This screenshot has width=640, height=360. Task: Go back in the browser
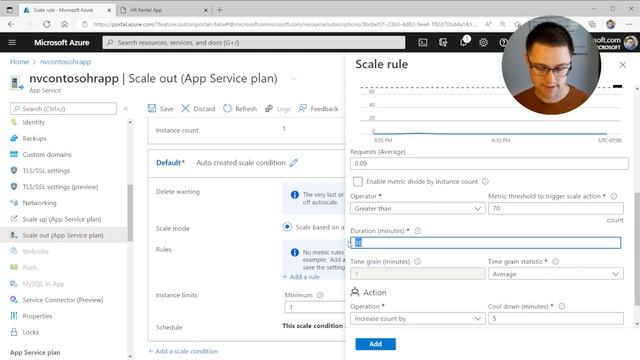click(11, 24)
